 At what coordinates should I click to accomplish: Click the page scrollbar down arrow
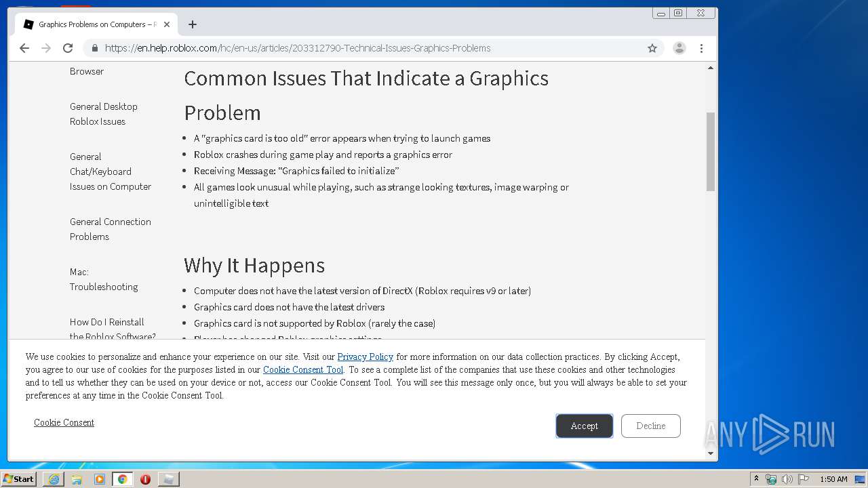711,453
